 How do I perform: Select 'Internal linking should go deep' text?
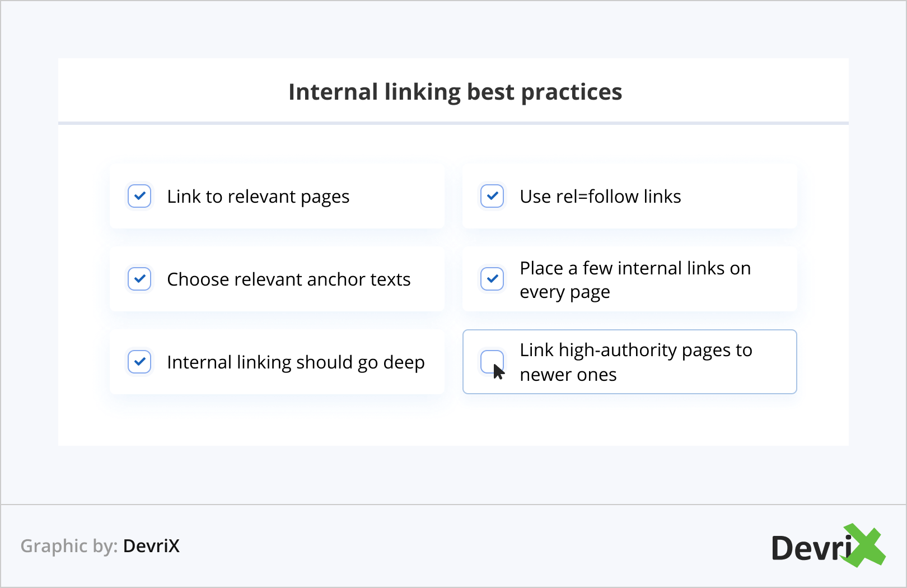coord(296,362)
